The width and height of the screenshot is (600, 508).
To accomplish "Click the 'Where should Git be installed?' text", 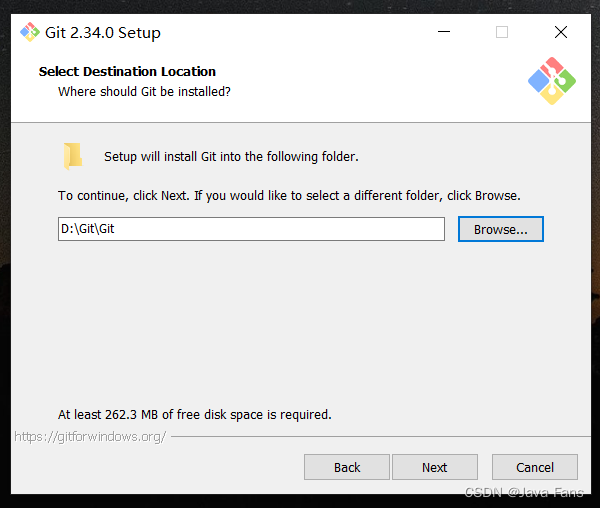I will pos(144,92).
